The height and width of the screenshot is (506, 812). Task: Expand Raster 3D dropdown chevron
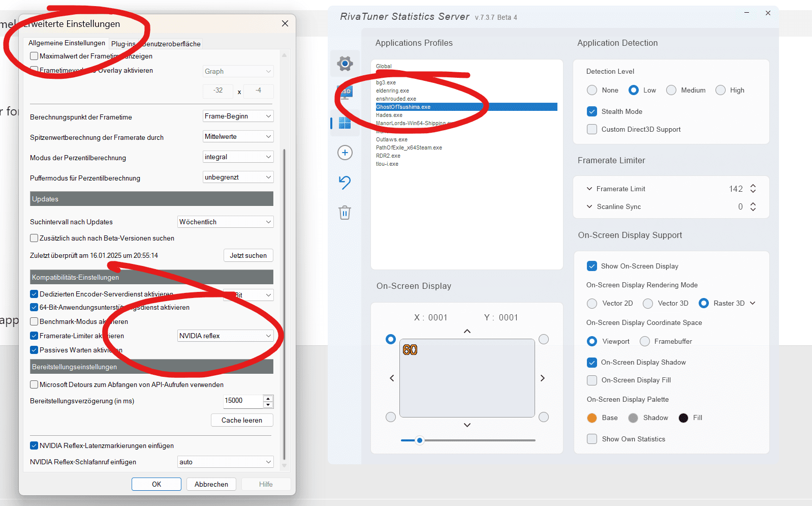coord(753,303)
